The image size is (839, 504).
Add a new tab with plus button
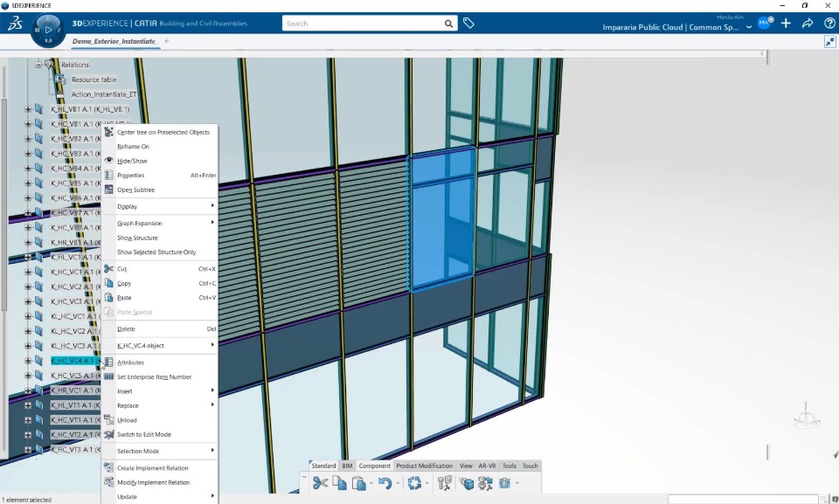(x=166, y=41)
